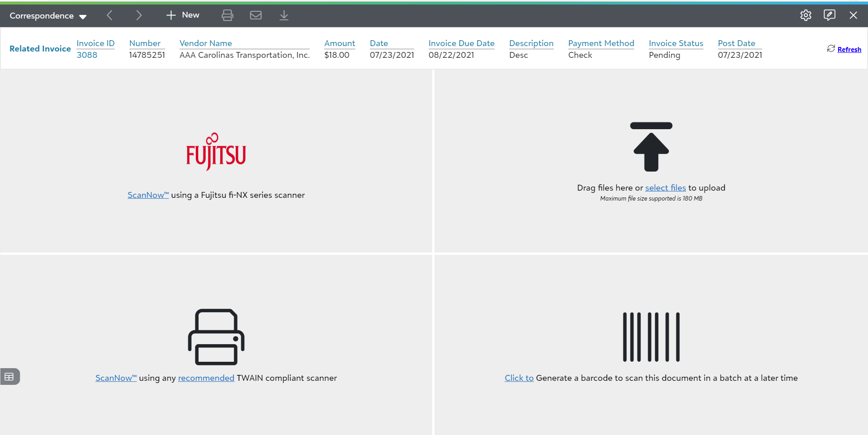Click the New button

[183, 15]
